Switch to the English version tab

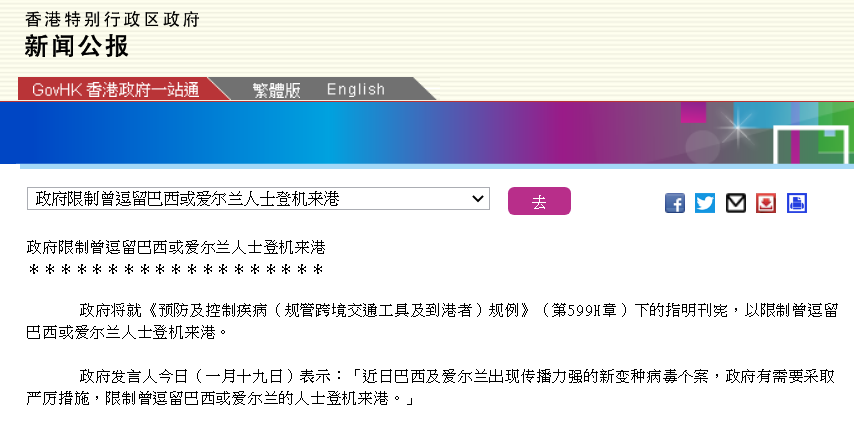[x=355, y=89]
